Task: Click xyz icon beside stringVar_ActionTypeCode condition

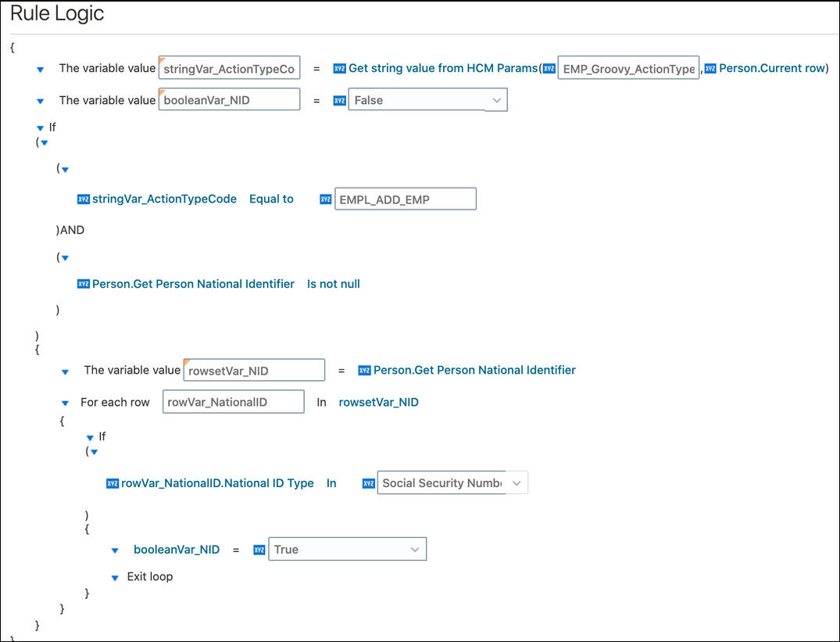Action: coord(84,199)
